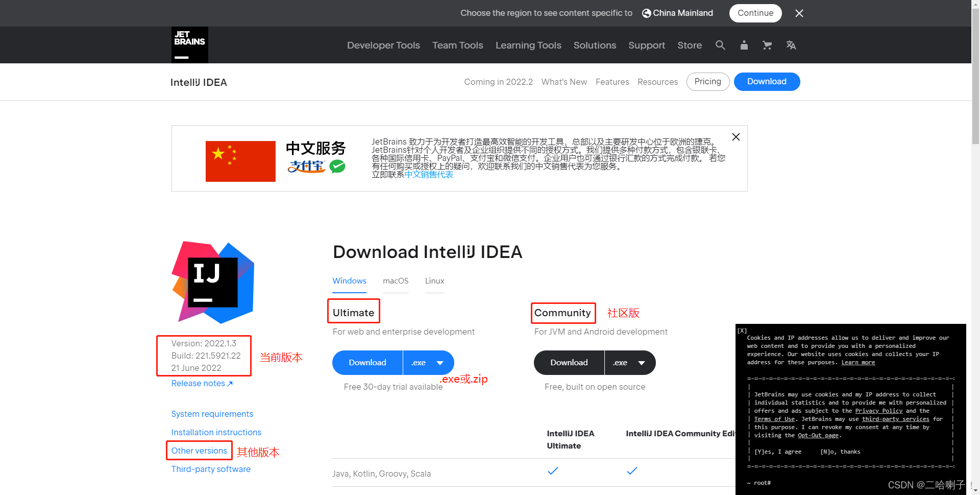Open Installation instructions link
This screenshot has height=495, width=980.
tap(216, 432)
